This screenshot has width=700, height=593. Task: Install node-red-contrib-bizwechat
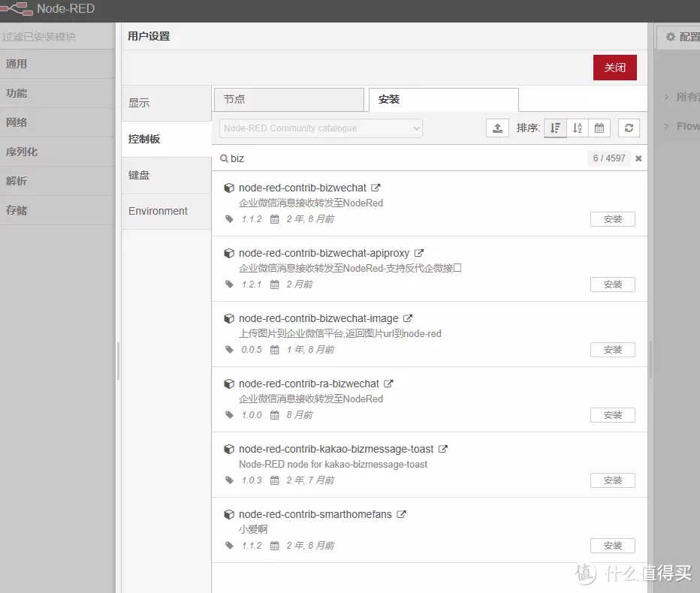point(613,219)
